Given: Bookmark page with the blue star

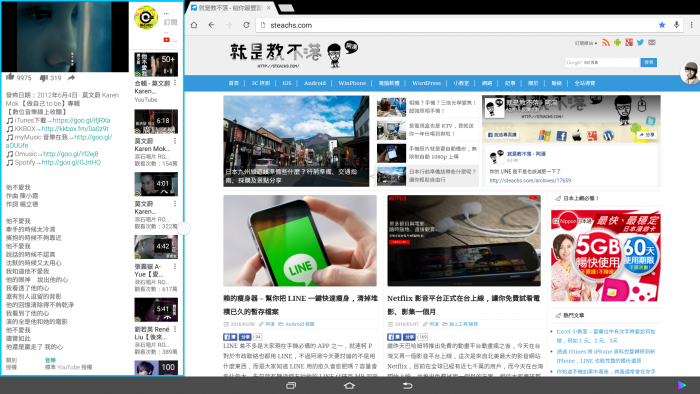Looking at the screenshot, I should (x=662, y=25).
